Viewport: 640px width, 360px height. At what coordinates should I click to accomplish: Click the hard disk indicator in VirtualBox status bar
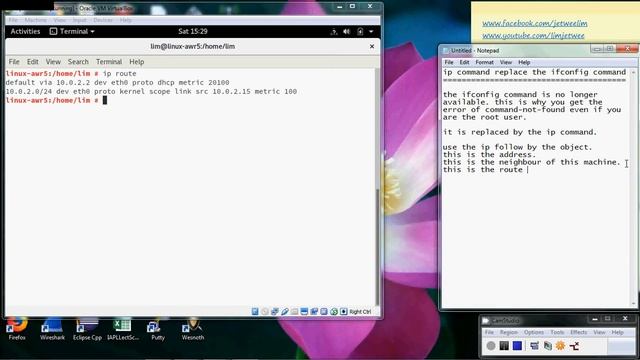255,311
